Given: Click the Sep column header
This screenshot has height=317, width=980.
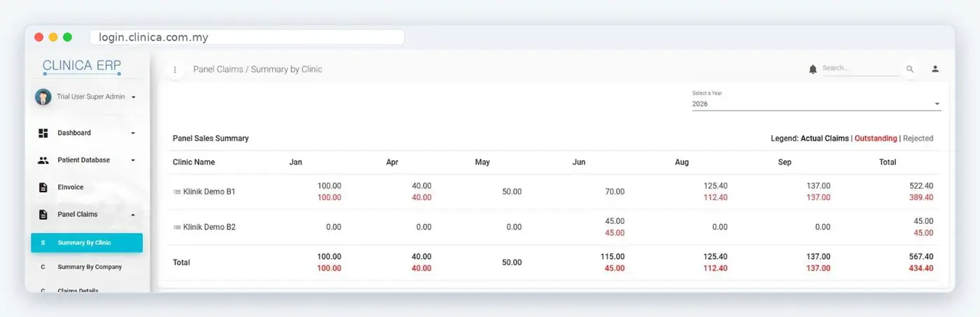Looking at the screenshot, I should click(x=785, y=162).
